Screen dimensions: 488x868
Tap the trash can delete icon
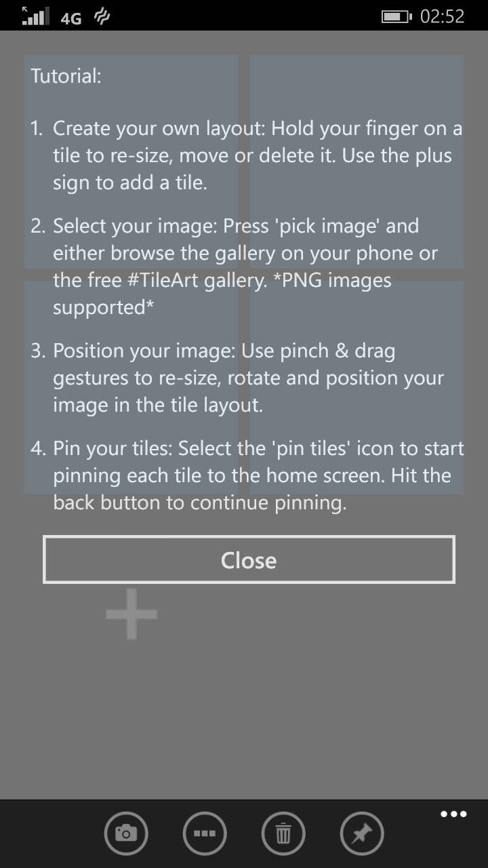click(x=283, y=833)
